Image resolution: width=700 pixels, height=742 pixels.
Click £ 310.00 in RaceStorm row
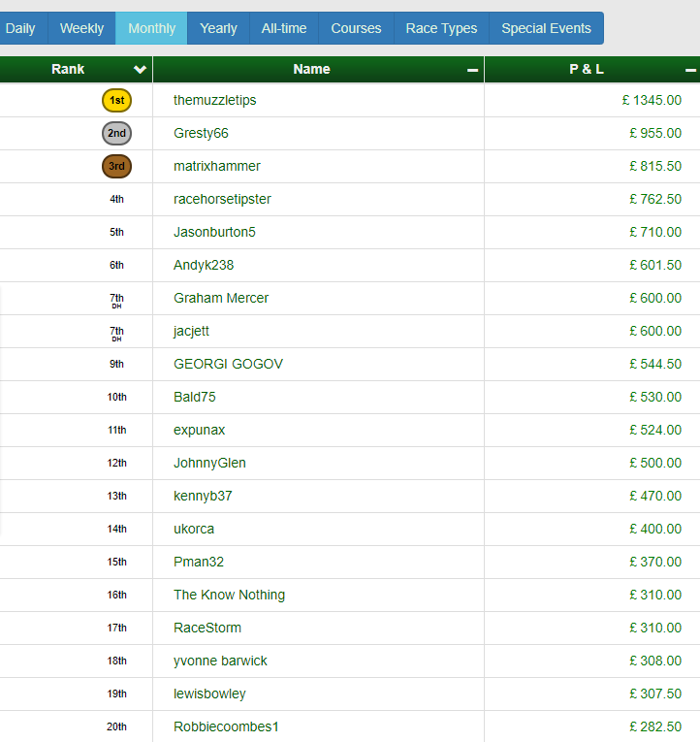(655, 628)
